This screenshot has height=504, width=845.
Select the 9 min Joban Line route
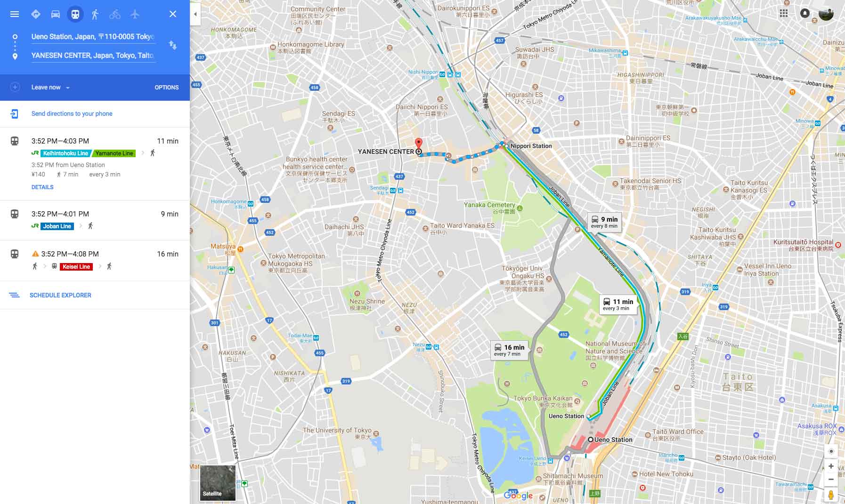point(95,220)
